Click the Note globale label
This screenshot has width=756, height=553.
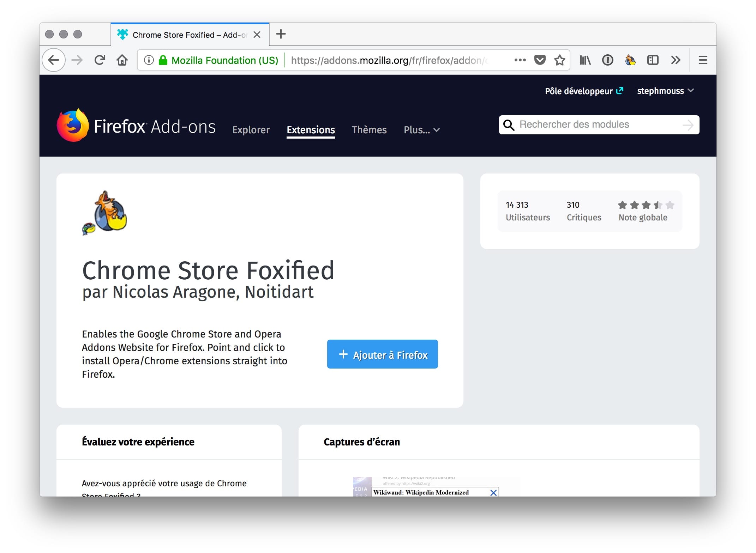pos(643,218)
